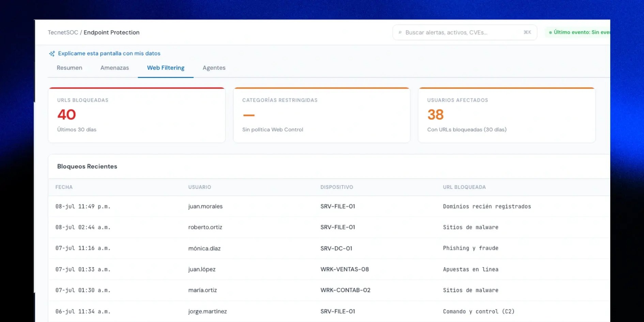Select the date 07-jul 01:33 a.m.
The width and height of the screenshot is (644, 322).
pyautogui.click(x=83, y=270)
